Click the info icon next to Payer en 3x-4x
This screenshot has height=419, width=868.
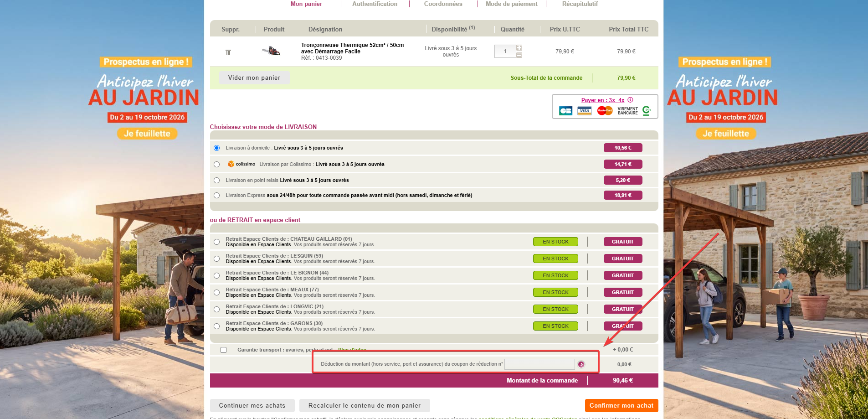click(630, 100)
